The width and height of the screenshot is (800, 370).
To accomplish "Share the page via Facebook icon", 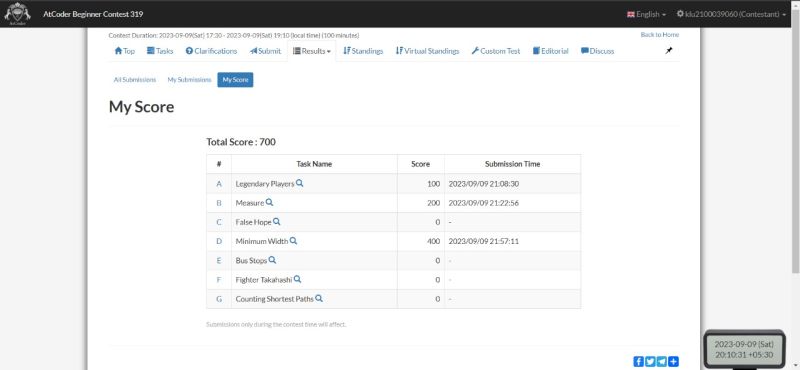I will tap(638, 361).
